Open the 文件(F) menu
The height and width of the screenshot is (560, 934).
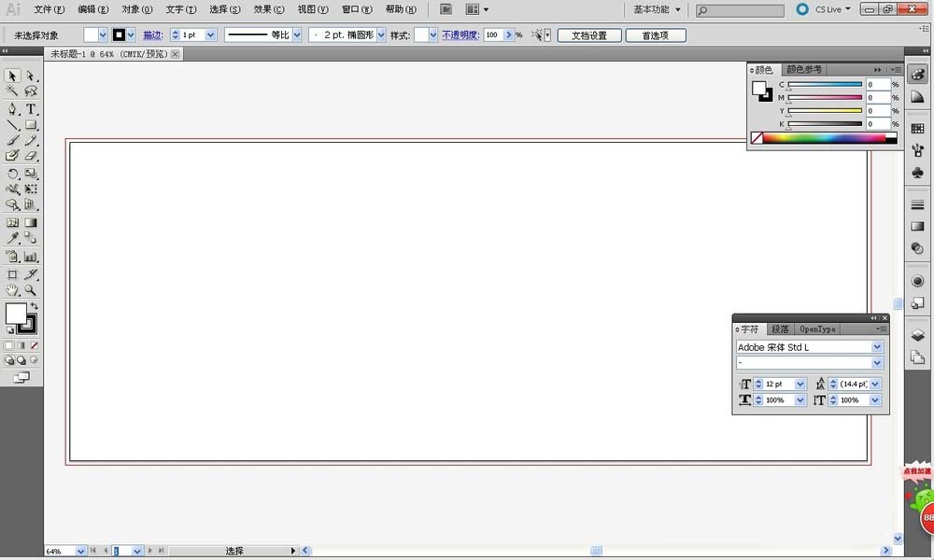[x=49, y=9]
